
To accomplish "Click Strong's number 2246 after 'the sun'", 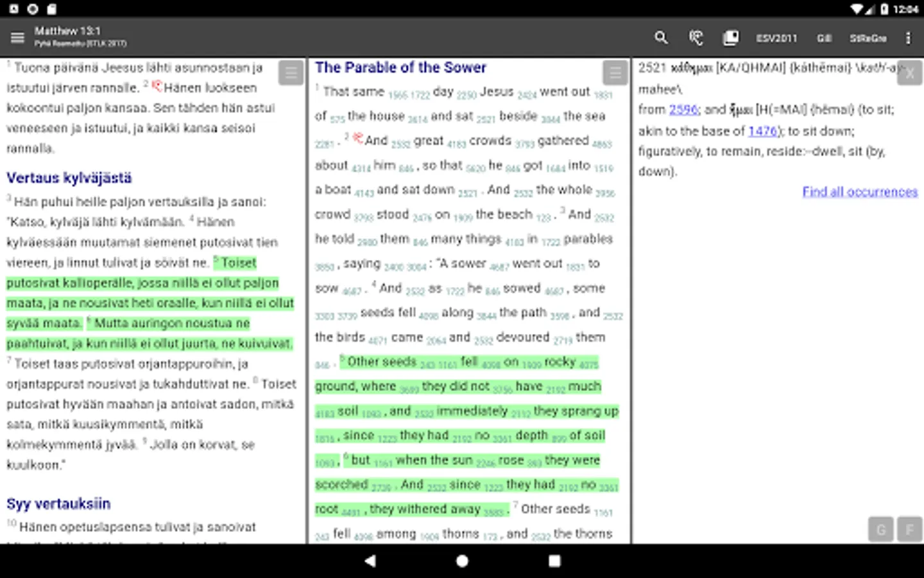I will pyautogui.click(x=486, y=464).
